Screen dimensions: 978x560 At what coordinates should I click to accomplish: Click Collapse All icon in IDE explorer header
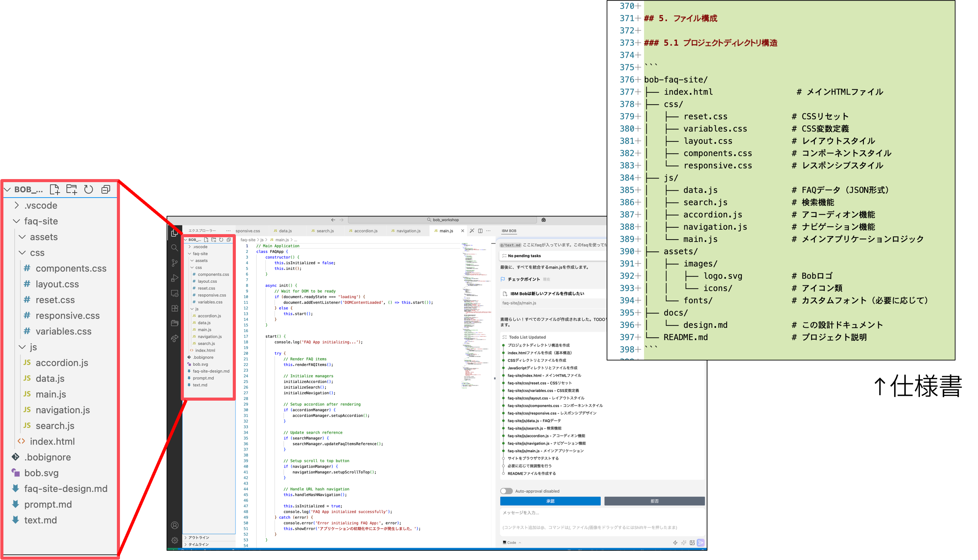click(x=229, y=240)
